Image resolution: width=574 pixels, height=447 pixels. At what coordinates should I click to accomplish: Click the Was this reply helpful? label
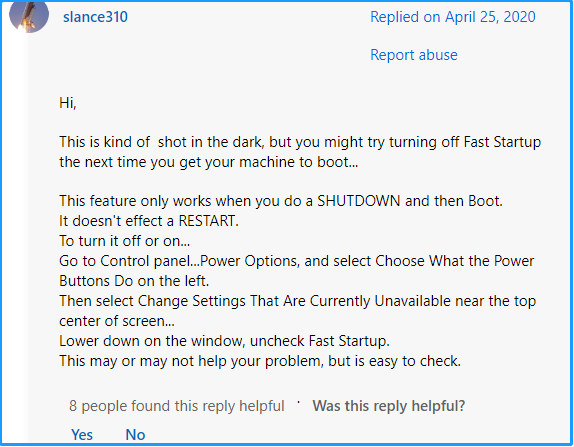[388, 406]
